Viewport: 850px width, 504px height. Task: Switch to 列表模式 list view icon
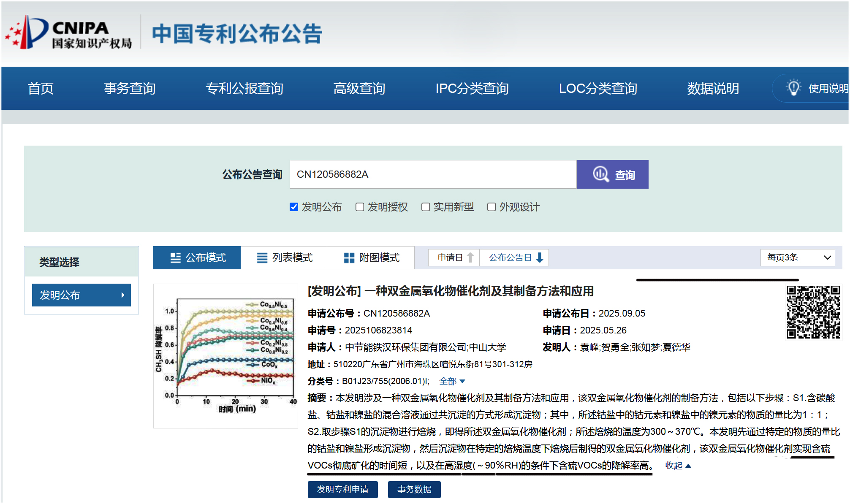(262, 258)
